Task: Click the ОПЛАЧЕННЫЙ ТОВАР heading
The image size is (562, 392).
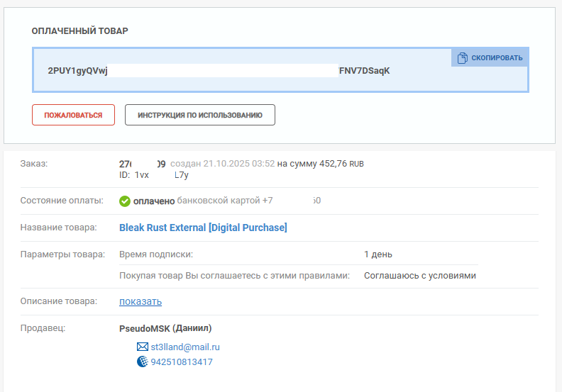Action: tap(79, 31)
